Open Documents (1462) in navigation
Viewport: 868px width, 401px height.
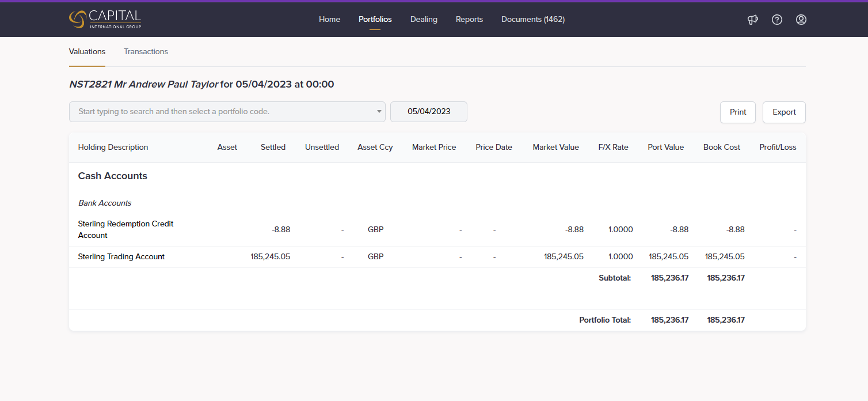532,20
